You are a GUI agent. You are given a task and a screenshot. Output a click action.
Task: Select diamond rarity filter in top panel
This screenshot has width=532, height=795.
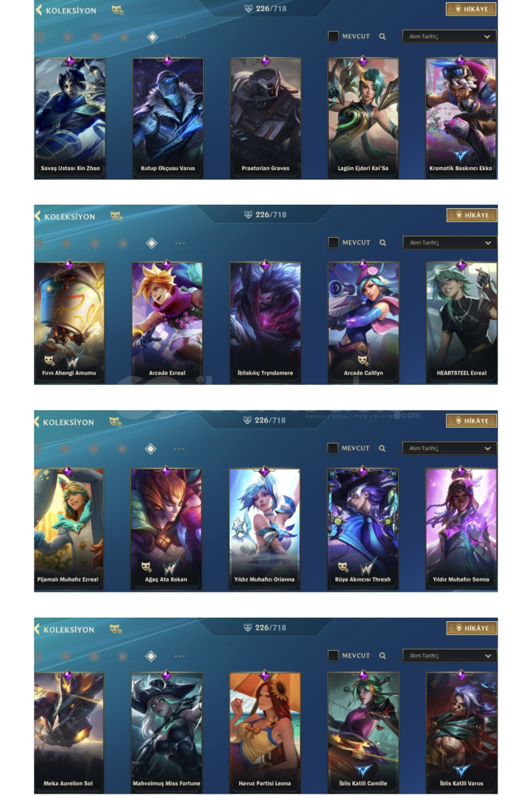tap(152, 37)
